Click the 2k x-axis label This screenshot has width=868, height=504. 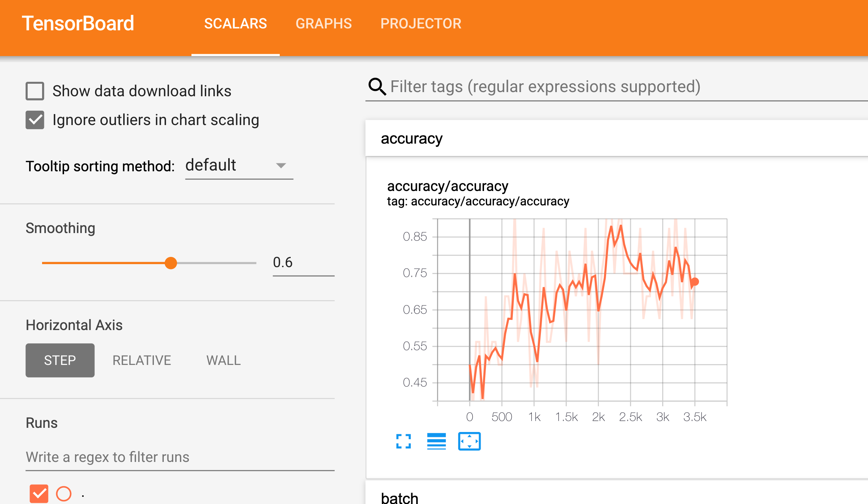coord(599,417)
